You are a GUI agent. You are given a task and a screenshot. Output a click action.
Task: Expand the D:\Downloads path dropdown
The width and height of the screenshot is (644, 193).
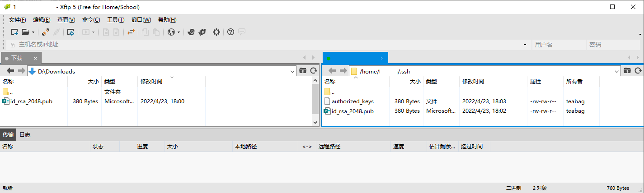[292, 71]
